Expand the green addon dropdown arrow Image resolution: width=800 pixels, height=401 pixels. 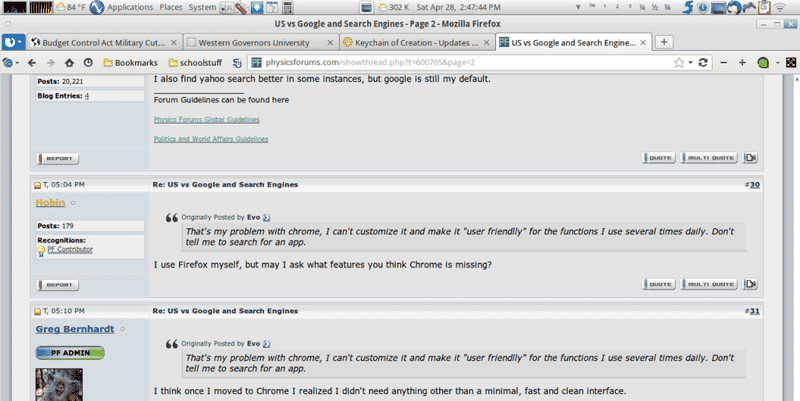pos(778,63)
